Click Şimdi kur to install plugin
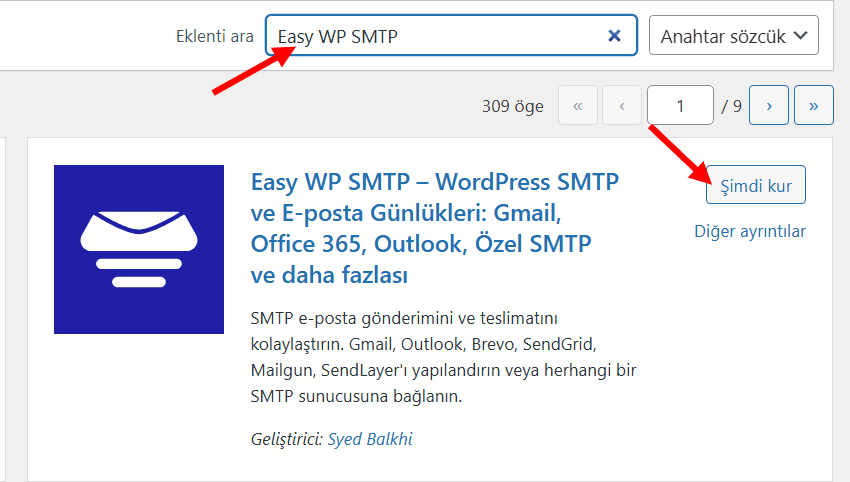The height and width of the screenshot is (482, 850). click(756, 185)
